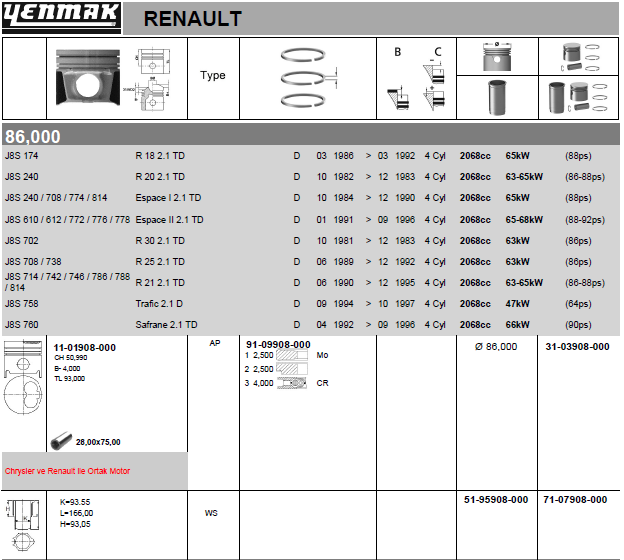This screenshot has width=624, height=560.
Task: Click the piston with rings and pin icon
Action: pos(577,57)
